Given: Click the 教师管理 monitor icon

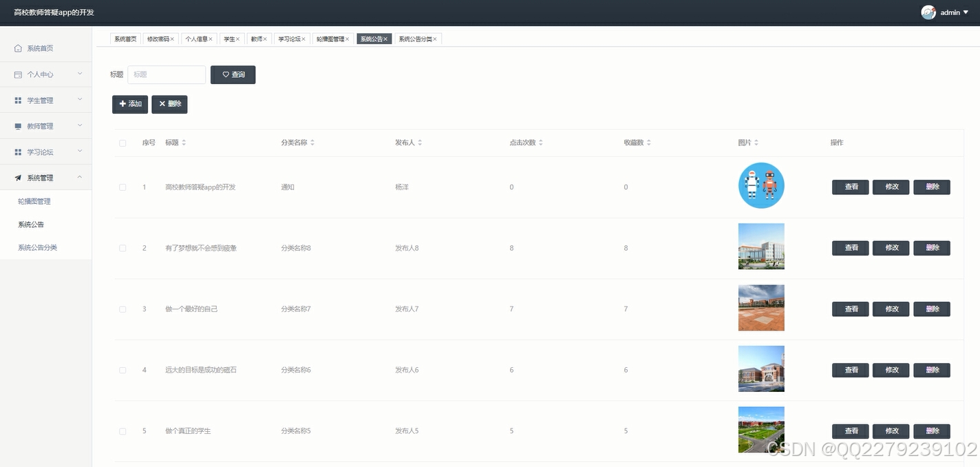Looking at the screenshot, I should (x=19, y=125).
